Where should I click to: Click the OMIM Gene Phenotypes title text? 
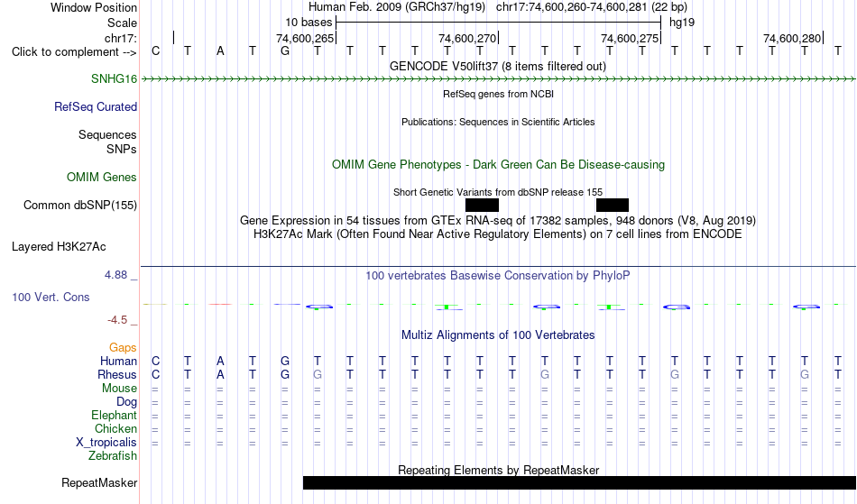(498, 164)
